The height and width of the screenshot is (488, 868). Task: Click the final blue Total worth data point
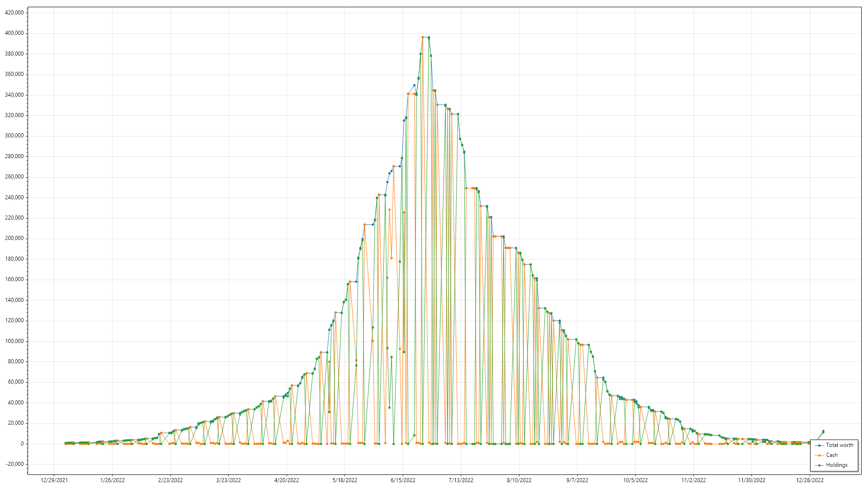tap(823, 431)
